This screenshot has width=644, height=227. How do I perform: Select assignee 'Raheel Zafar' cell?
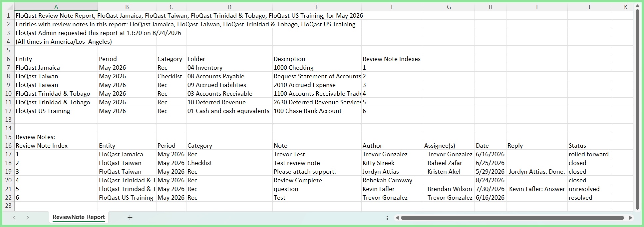[x=449, y=163]
